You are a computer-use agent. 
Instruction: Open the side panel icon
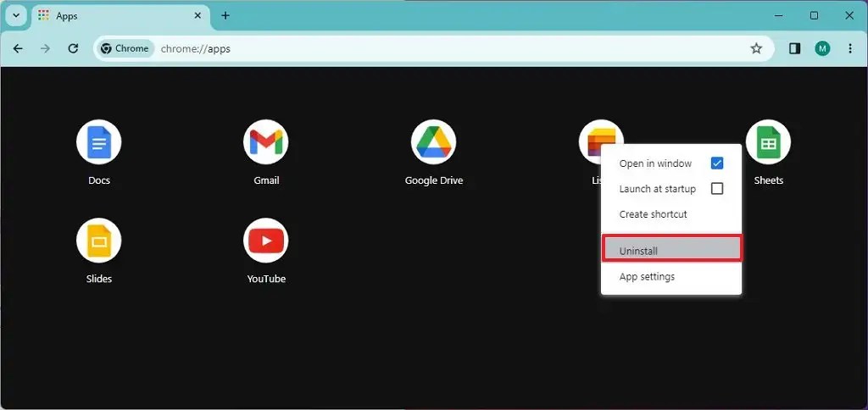[x=795, y=48]
